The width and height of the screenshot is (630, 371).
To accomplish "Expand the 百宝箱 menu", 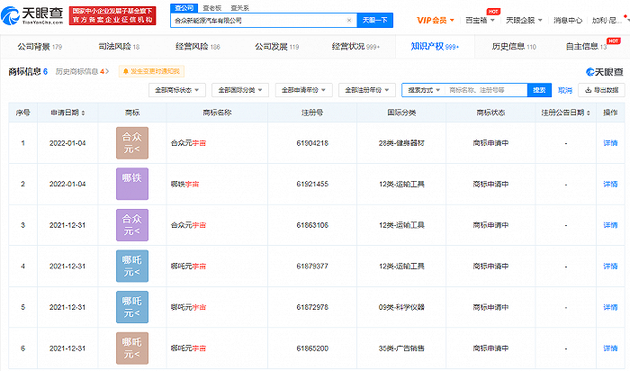I will click(x=480, y=20).
